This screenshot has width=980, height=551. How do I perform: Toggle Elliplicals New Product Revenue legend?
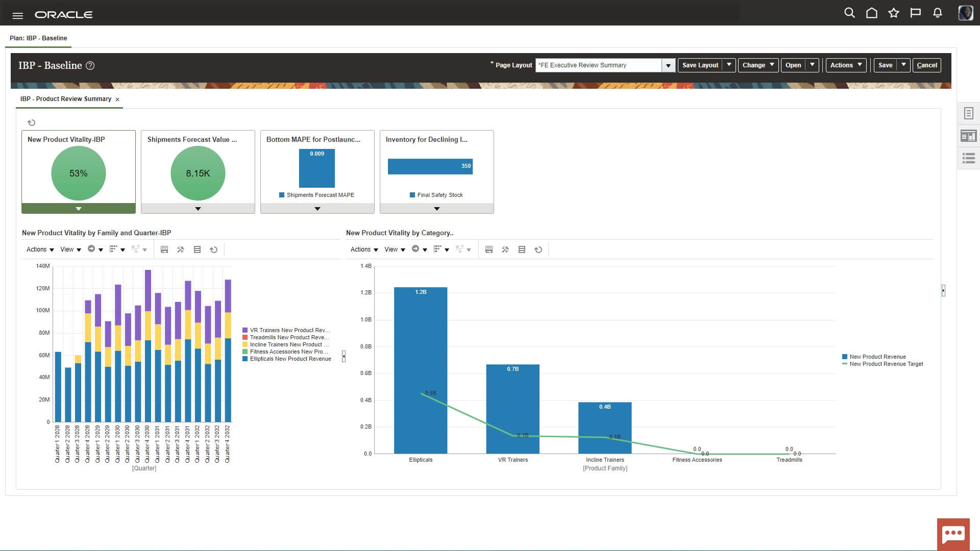pyautogui.click(x=289, y=359)
